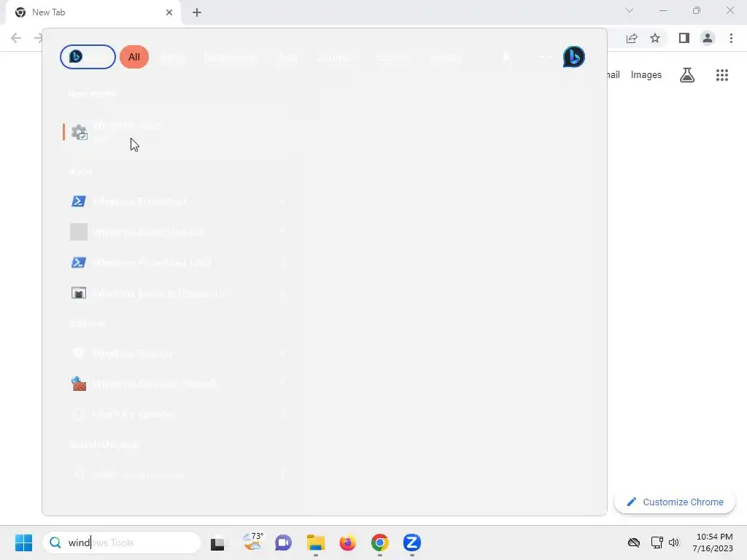Switch to the Documents search filter
747x560 pixels.
pos(231,58)
